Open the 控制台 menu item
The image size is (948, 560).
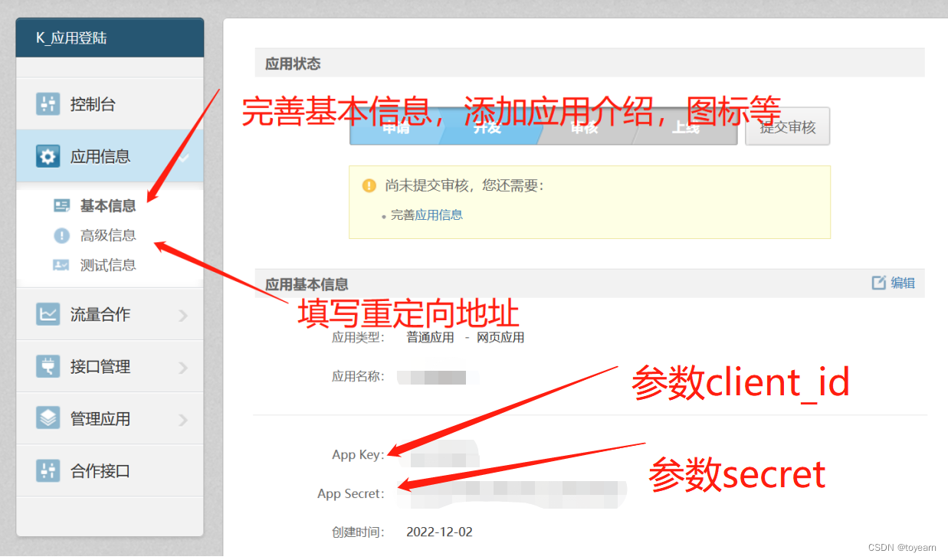[110, 103]
